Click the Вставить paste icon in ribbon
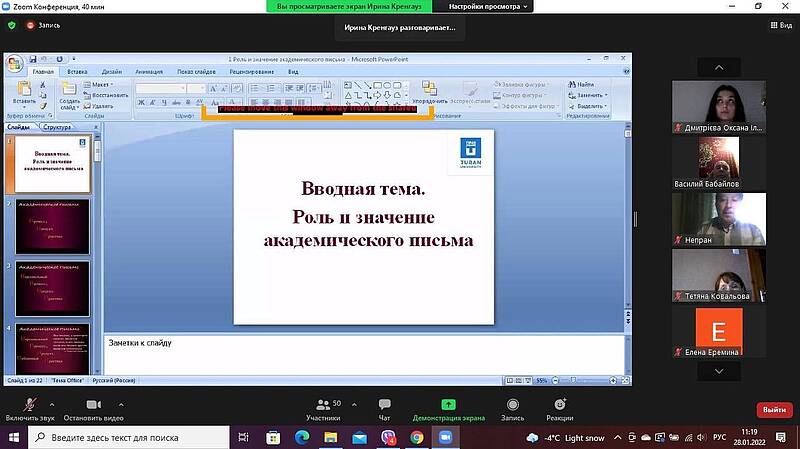800x449 pixels. [x=23, y=91]
